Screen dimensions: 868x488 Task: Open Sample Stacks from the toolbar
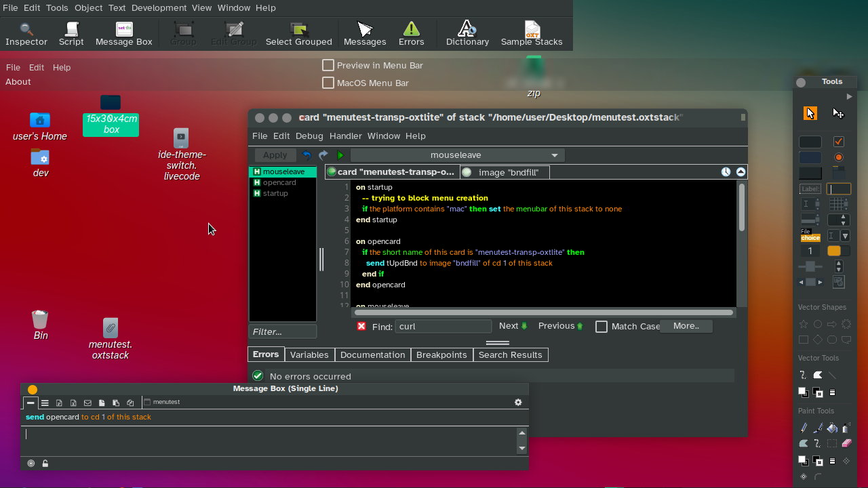[x=532, y=34]
